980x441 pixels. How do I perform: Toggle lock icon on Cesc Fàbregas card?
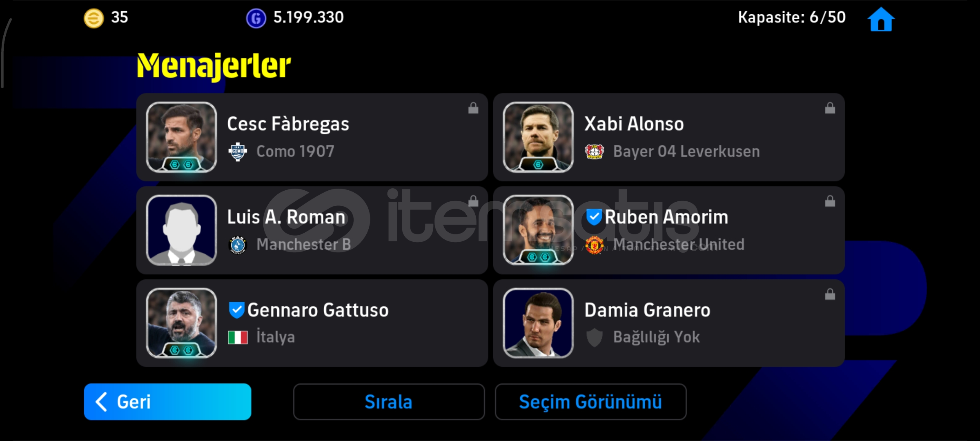click(x=473, y=108)
